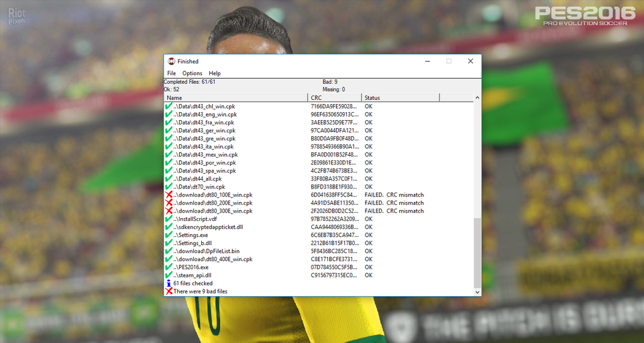Select the ..\Data\dt70_win.cpk file name
644x343 pixels.
199,187
